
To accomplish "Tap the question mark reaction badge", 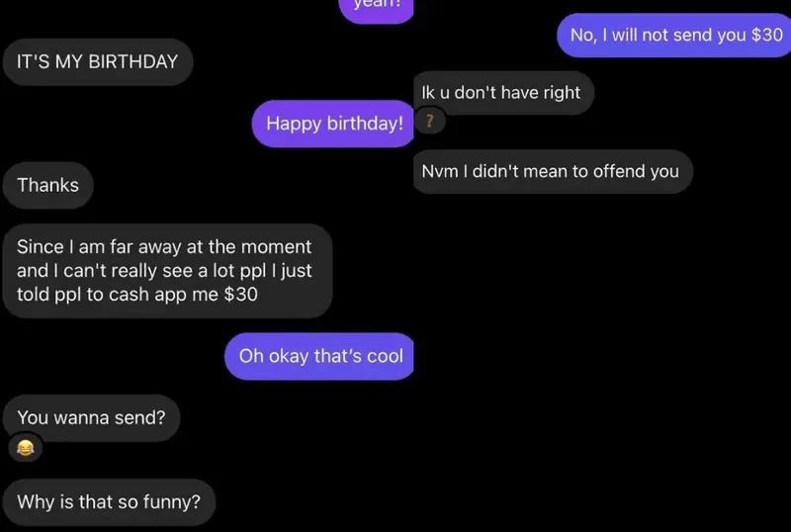I will pos(428,123).
